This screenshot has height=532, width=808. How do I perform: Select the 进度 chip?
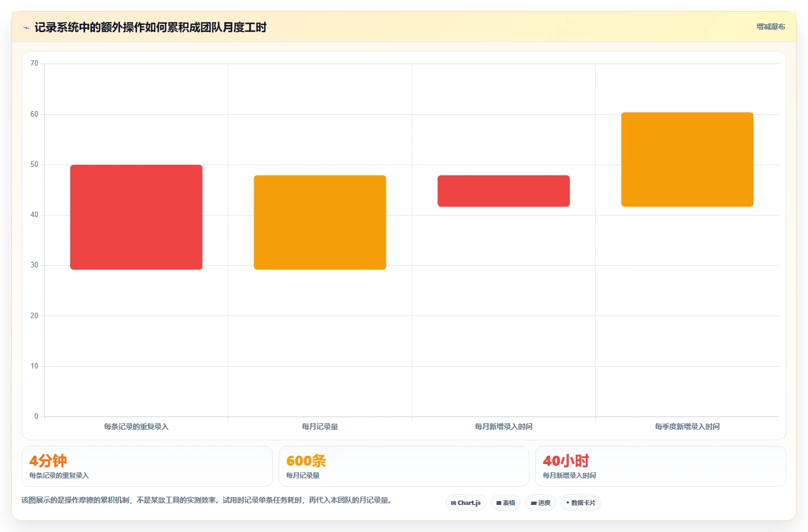coord(541,503)
